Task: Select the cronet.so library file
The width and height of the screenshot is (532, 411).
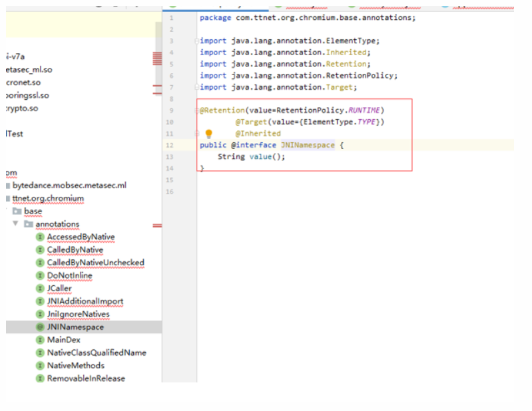Action: tap(23, 82)
